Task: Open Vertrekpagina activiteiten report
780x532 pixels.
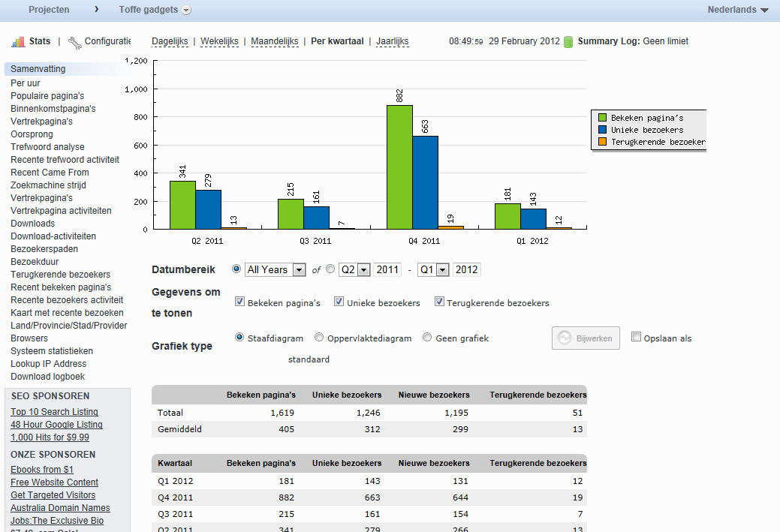Action: coord(61,211)
